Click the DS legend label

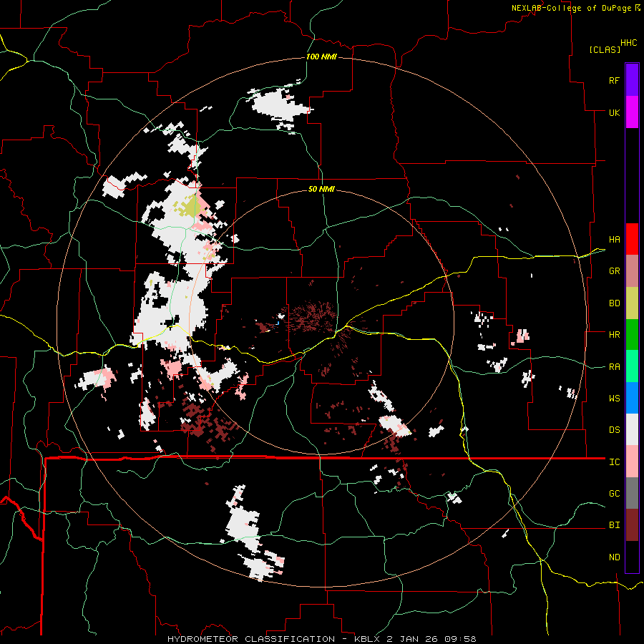tap(614, 430)
